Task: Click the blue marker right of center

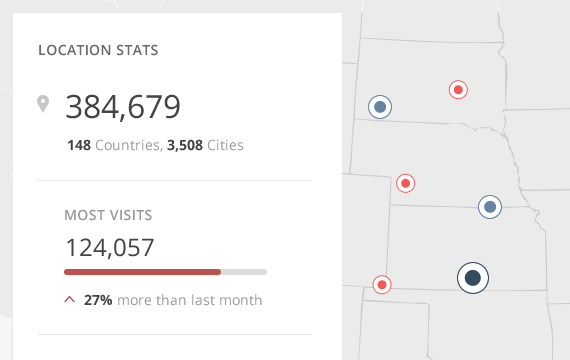Action: (490, 207)
